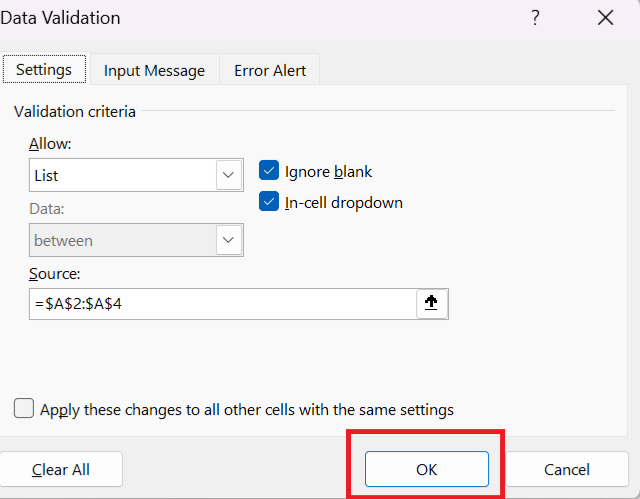Uncheck the Ignore blank checkbox
This screenshot has height=499, width=640.
tap(268, 171)
